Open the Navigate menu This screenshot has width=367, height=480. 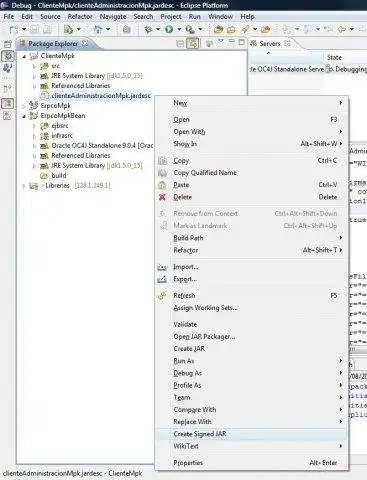pyautogui.click(x=113, y=17)
